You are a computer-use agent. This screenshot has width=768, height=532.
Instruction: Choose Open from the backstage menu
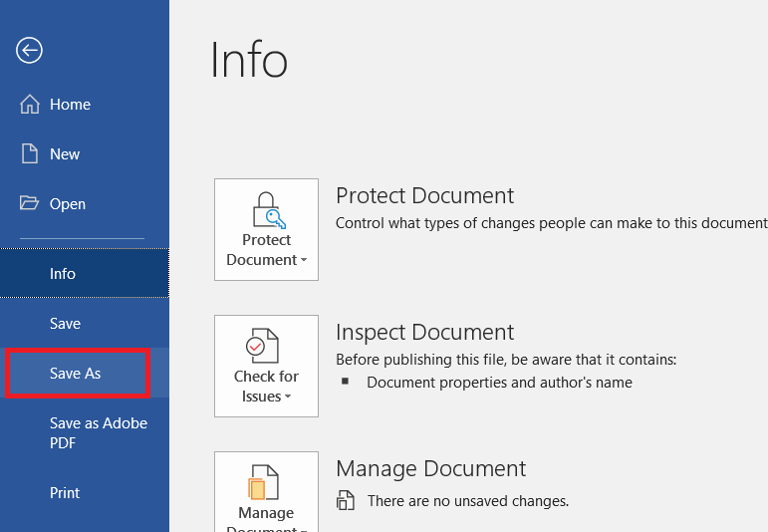click(85, 204)
